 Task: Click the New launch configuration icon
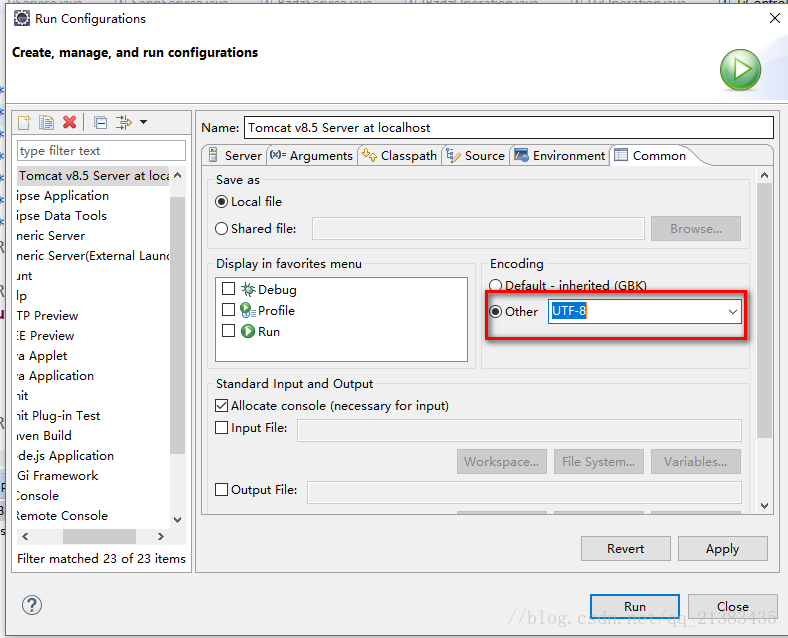[24, 122]
